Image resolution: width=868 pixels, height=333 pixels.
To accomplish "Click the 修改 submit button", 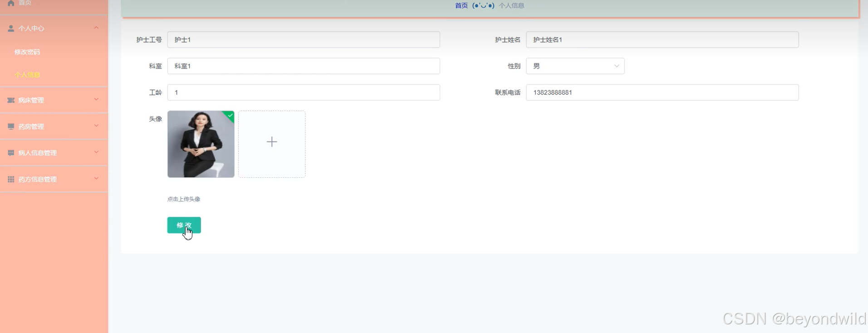I will coord(184,225).
